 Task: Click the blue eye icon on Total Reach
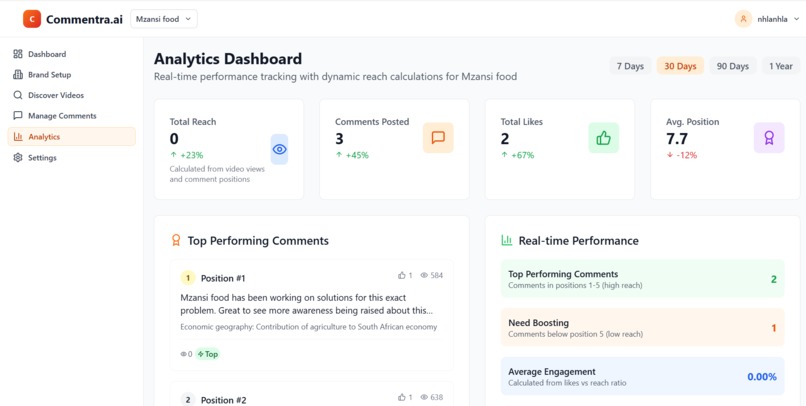coord(280,149)
